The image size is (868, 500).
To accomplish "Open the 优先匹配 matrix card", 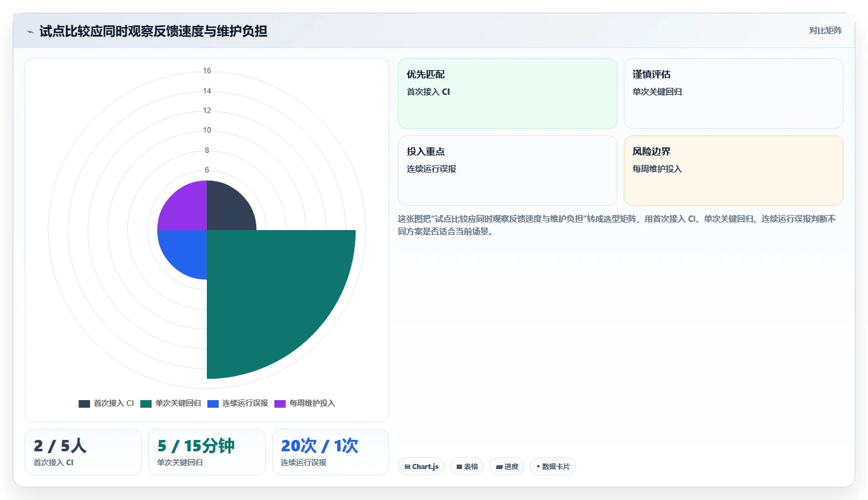I will (507, 94).
